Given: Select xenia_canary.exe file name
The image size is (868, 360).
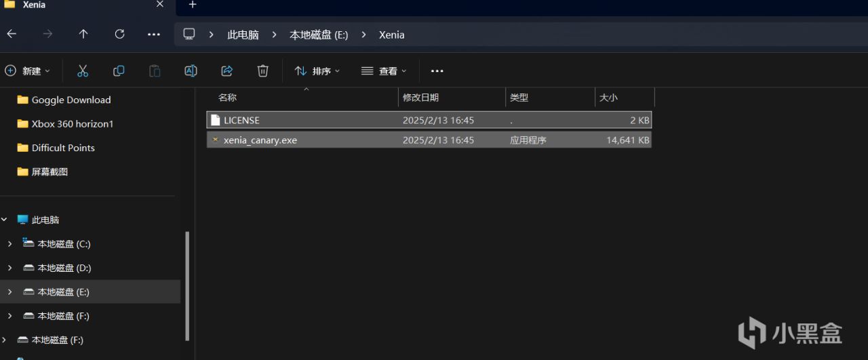Looking at the screenshot, I should [x=260, y=140].
